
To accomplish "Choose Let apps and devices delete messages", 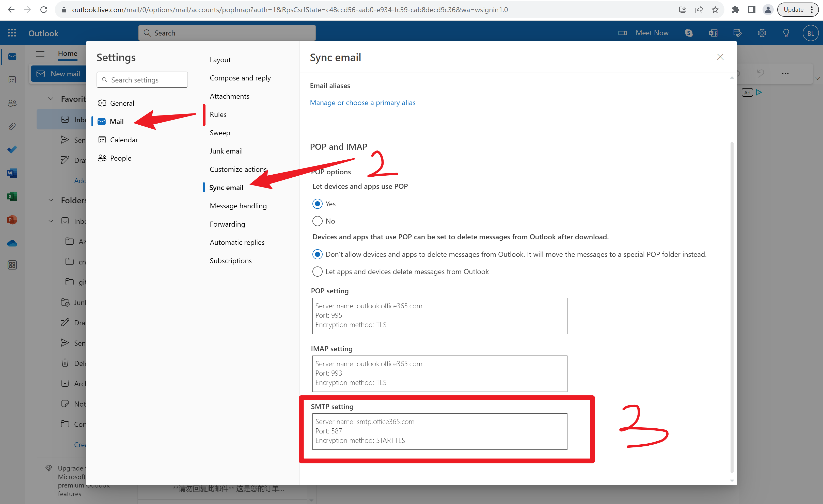I will pos(317,271).
